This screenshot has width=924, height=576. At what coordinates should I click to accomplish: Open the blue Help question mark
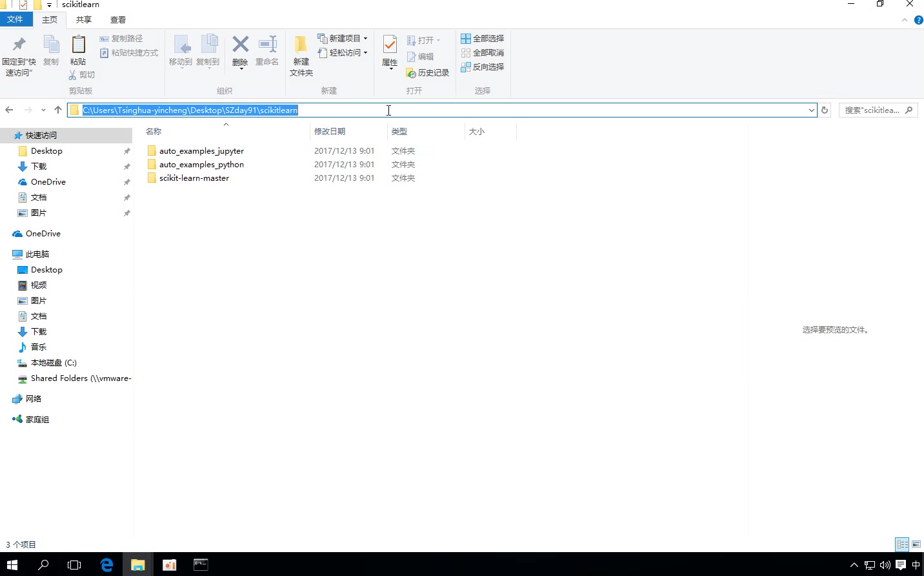pos(919,20)
